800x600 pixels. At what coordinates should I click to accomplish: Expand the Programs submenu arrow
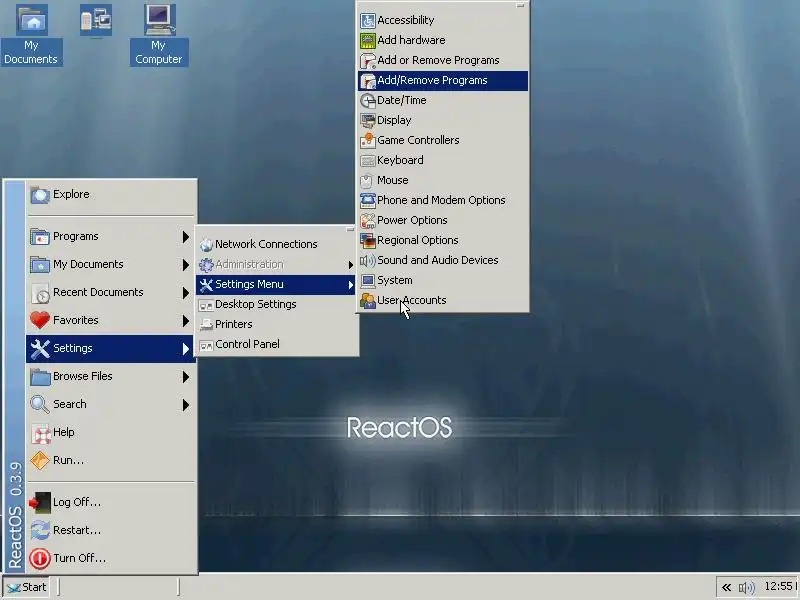click(x=185, y=237)
